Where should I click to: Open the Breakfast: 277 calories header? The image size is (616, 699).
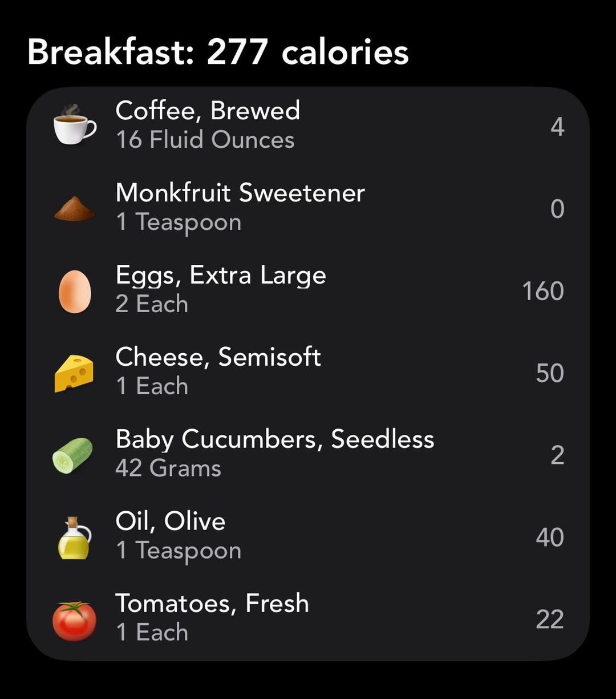218,52
